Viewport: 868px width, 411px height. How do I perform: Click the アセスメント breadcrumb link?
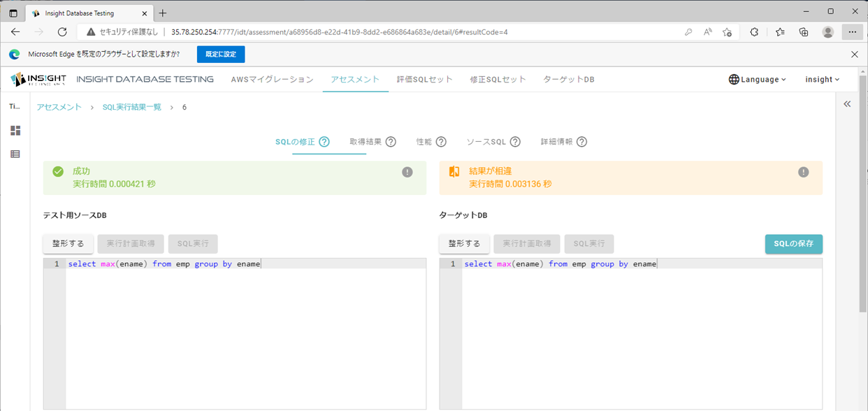59,107
